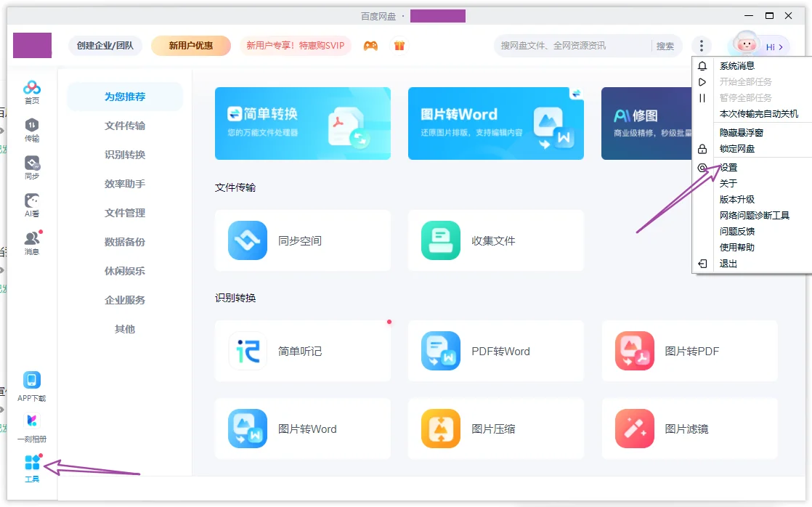
Task: Open the three-dot more options menu
Action: tap(702, 45)
